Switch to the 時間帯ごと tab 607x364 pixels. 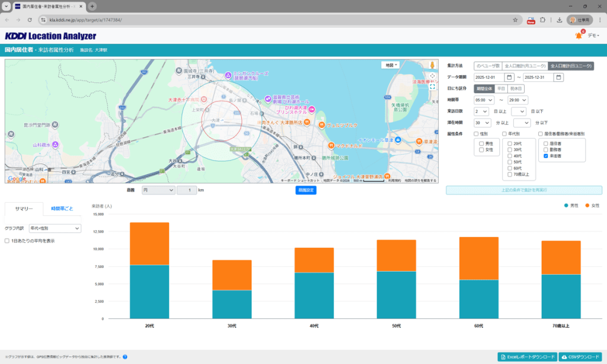(62, 209)
